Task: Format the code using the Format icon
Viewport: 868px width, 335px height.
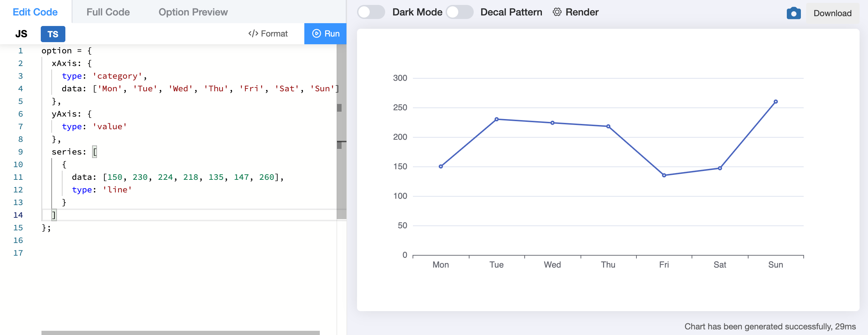Action: click(253, 33)
